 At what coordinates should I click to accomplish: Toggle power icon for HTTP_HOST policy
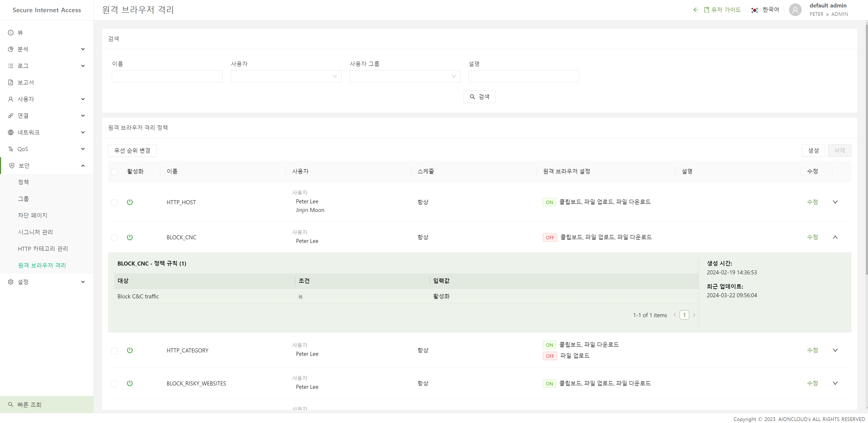(x=130, y=202)
